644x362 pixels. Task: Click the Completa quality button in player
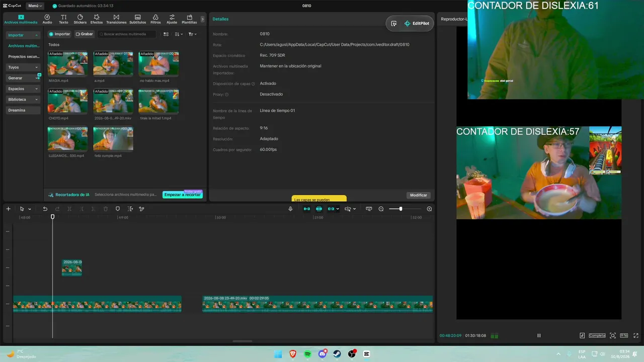click(x=597, y=335)
